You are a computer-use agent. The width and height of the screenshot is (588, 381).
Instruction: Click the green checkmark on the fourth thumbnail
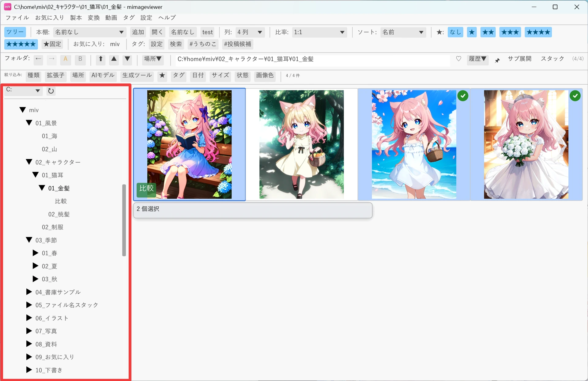(x=575, y=96)
